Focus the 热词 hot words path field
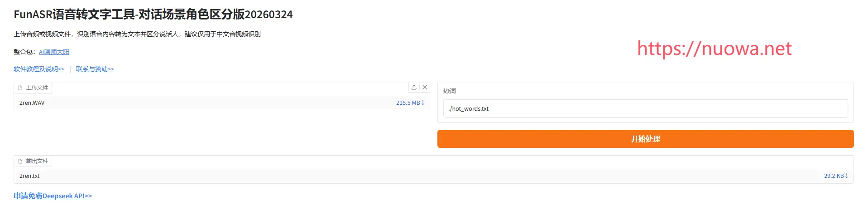Screen dimensions: 868x211 [x=645, y=109]
